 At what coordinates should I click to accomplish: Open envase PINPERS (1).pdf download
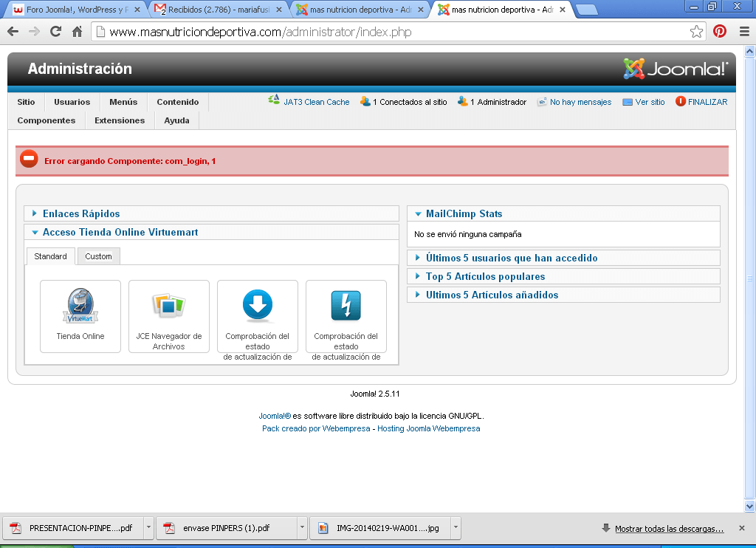227,528
